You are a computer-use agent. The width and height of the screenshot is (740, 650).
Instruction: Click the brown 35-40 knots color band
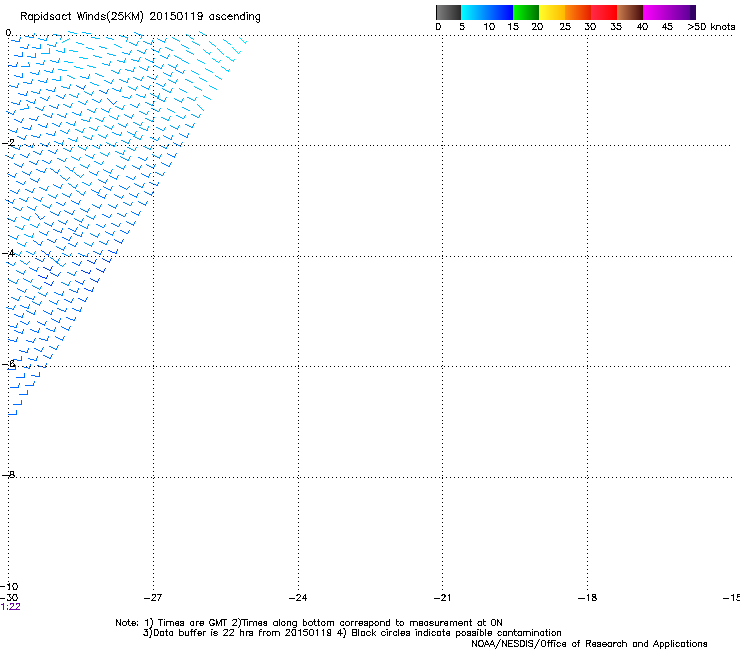tap(630, 12)
